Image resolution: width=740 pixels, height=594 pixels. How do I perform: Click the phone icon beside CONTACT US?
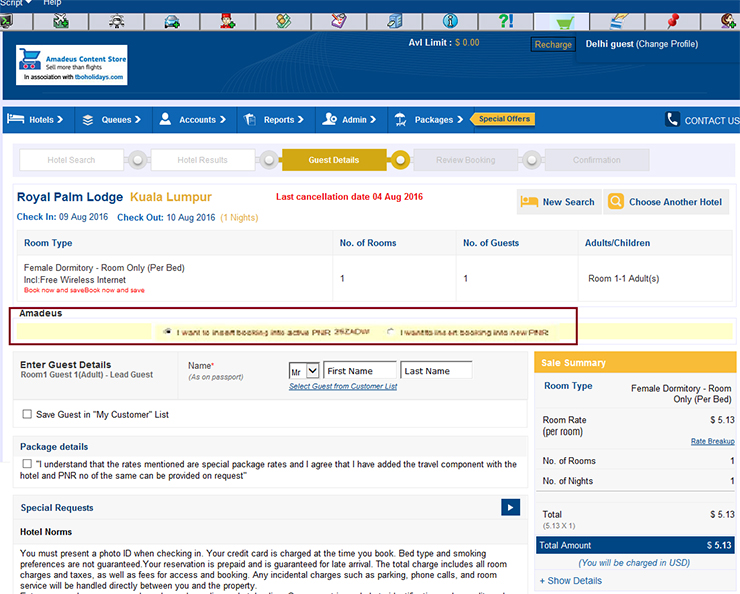673,120
